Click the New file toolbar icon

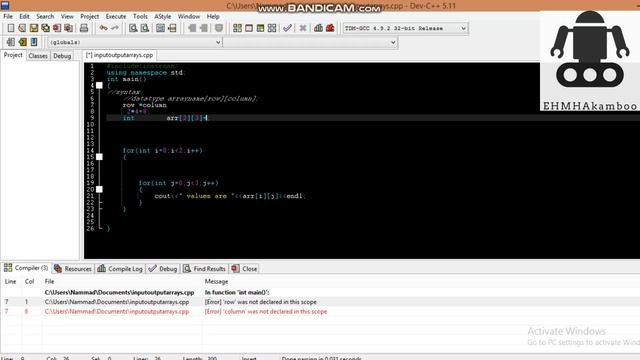[x=11, y=28]
